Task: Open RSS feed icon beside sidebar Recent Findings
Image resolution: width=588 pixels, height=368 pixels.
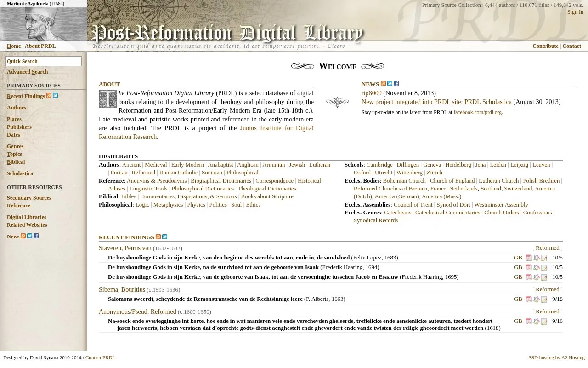Action: coord(49,96)
